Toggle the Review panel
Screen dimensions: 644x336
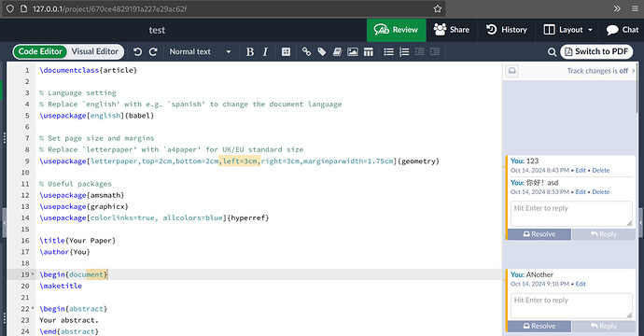tap(397, 30)
